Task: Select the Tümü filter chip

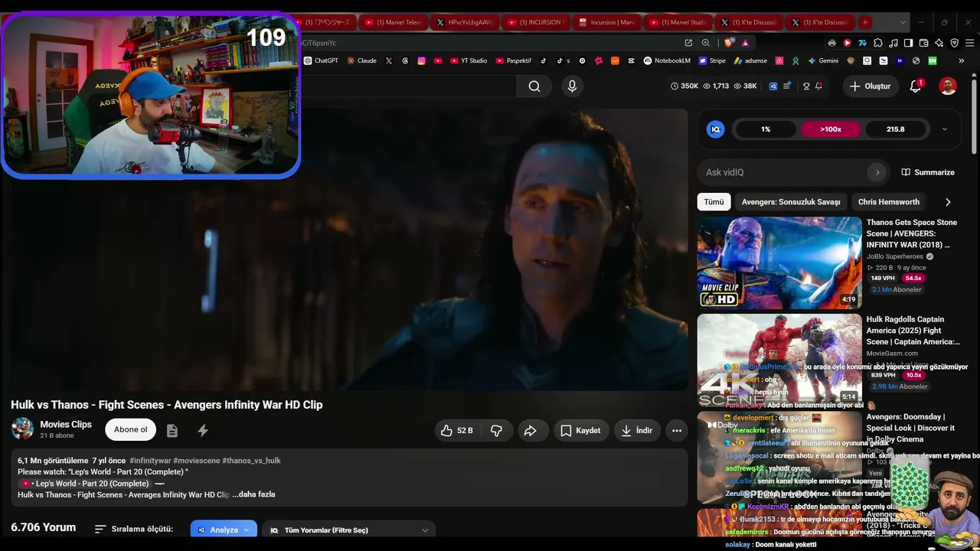Action: coord(714,202)
